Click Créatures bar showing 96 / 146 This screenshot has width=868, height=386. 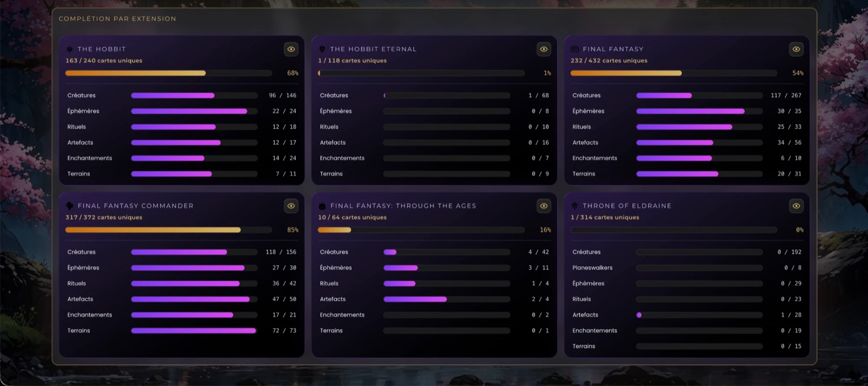tap(194, 95)
